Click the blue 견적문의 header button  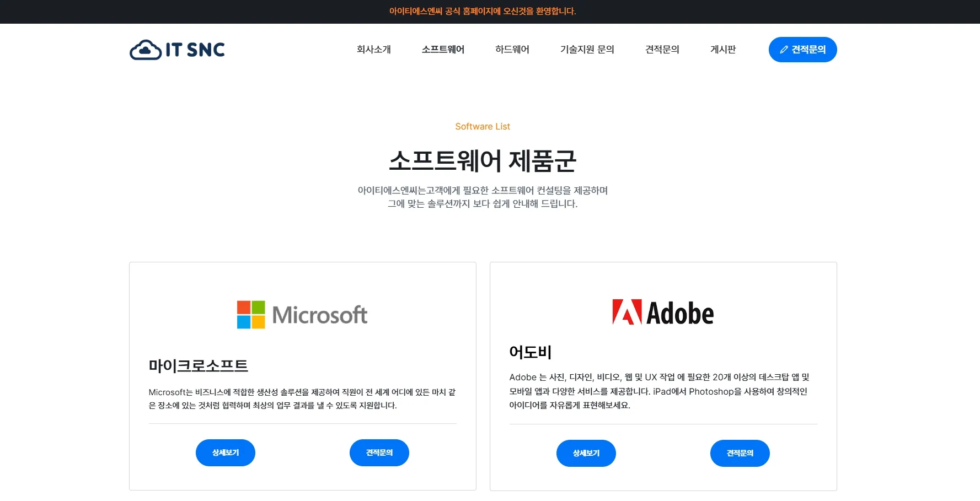click(803, 50)
